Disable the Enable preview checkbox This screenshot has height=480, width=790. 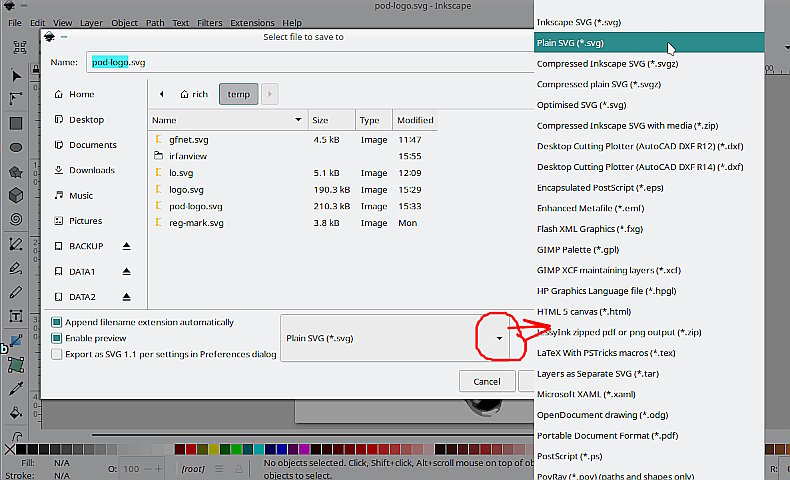click(x=57, y=338)
